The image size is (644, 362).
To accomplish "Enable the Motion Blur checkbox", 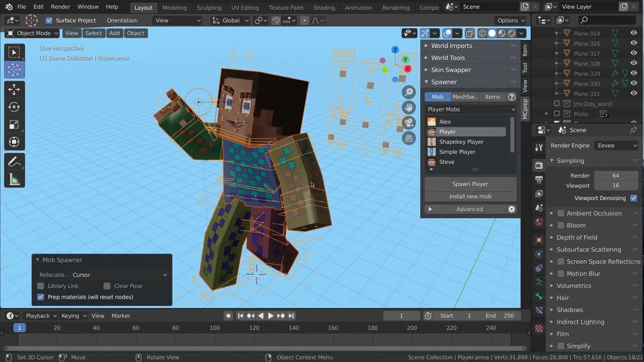I will 561,274.
